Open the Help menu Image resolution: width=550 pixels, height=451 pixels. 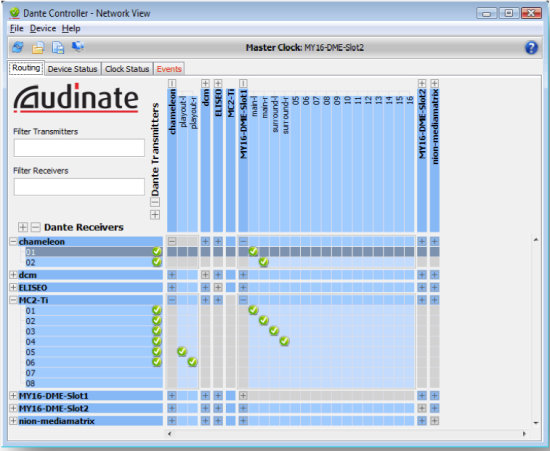pos(71,28)
